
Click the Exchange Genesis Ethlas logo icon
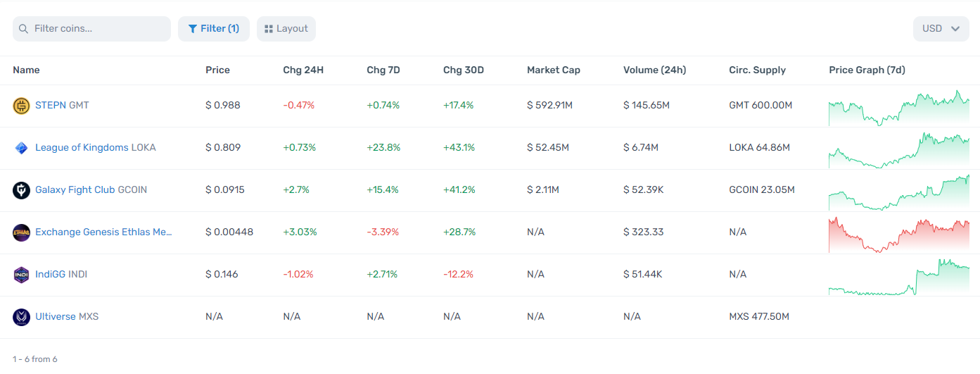click(x=21, y=232)
